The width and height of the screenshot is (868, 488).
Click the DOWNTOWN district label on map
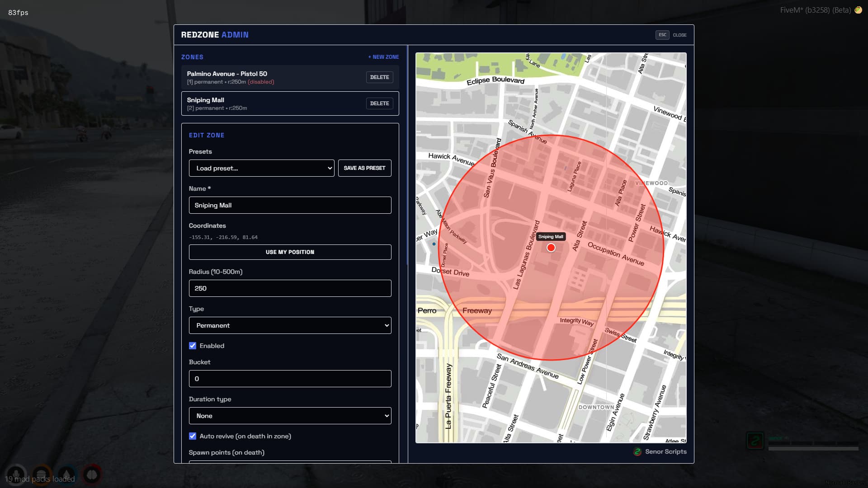click(x=596, y=407)
